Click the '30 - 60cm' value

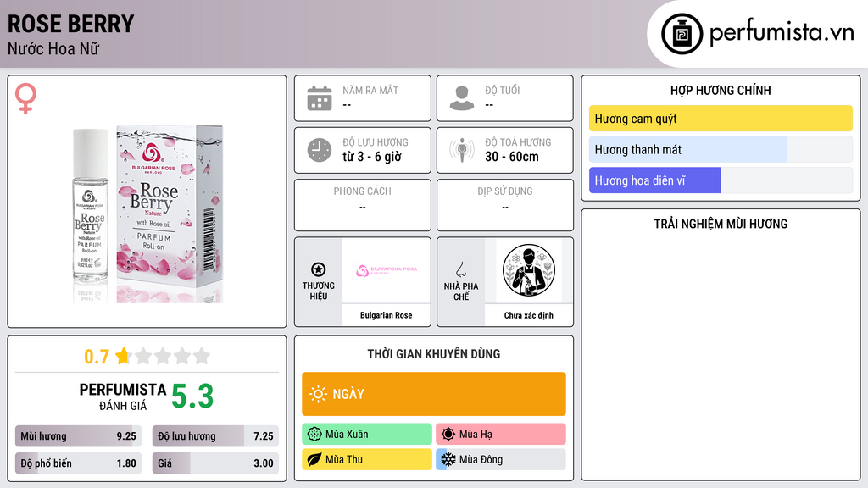tap(512, 157)
